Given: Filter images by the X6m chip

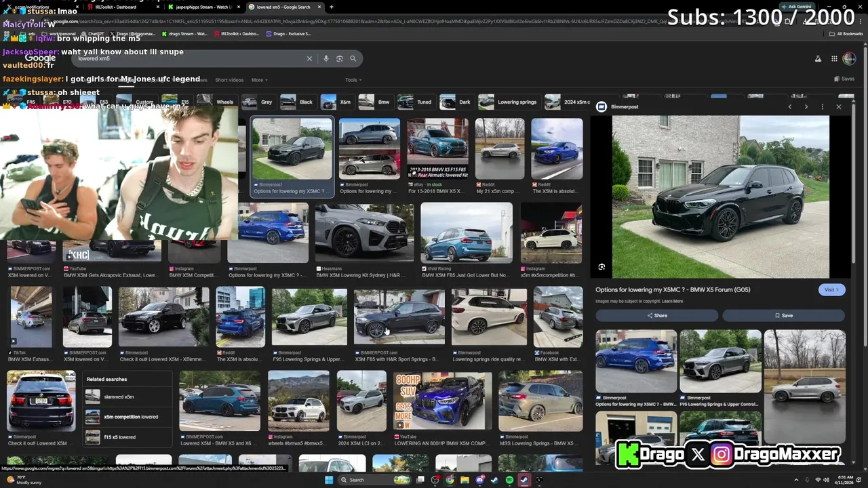Looking at the screenshot, I should [x=337, y=102].
